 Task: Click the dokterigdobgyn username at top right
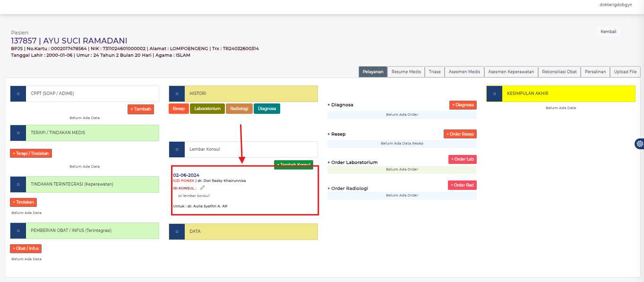point(615,5)
